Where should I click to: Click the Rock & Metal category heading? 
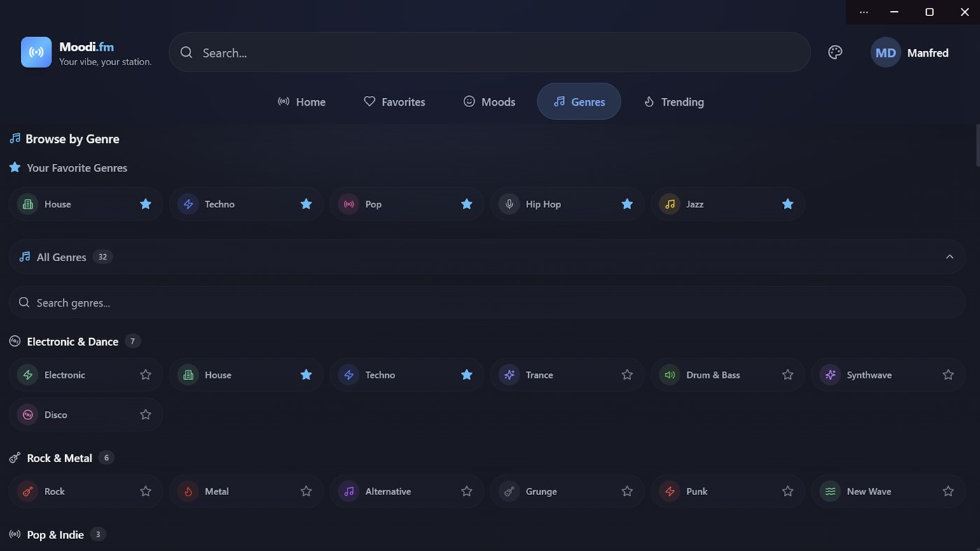click(x=60, y=458)
